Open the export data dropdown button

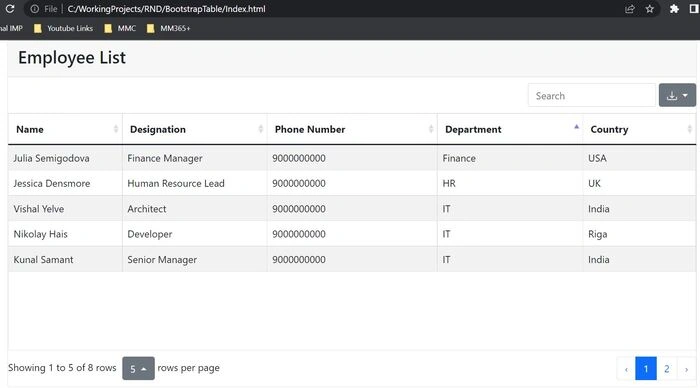pos(677,95)
